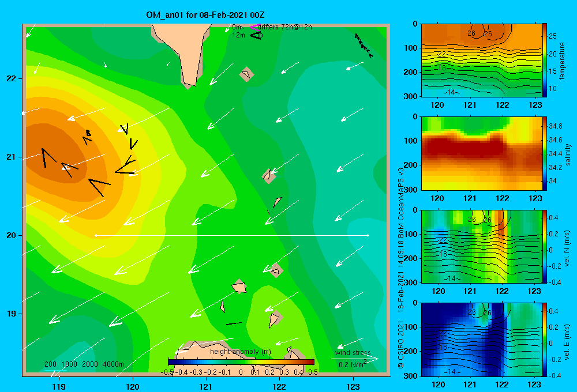The image size is (577, 392).
Task: Click longitude label 119 on main map
Action: point(59,386)
